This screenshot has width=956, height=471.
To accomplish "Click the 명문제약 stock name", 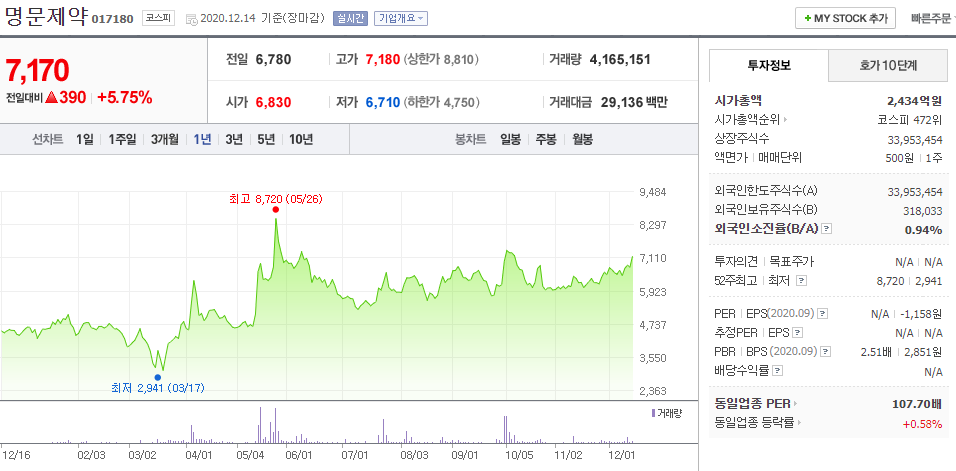I will click(x=46, y=16).
